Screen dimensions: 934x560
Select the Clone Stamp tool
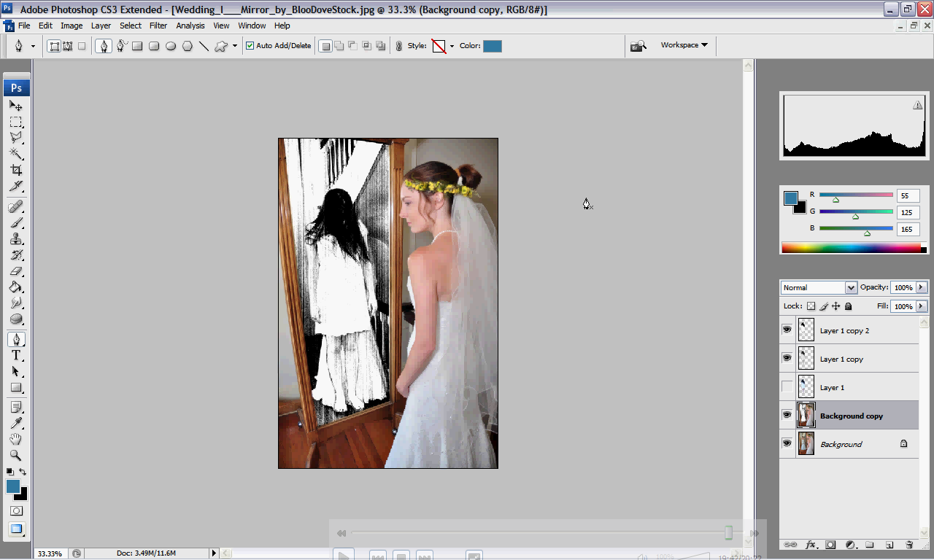15,238
